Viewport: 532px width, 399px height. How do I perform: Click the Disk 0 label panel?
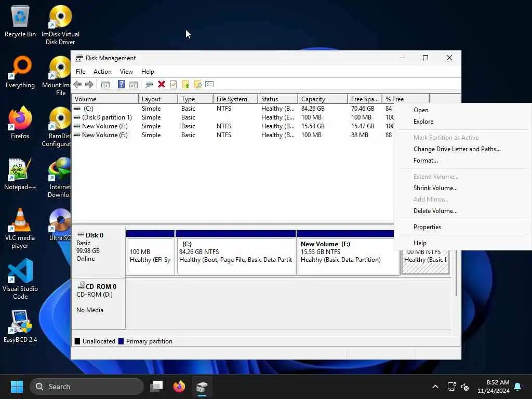(x=98, y=251)
